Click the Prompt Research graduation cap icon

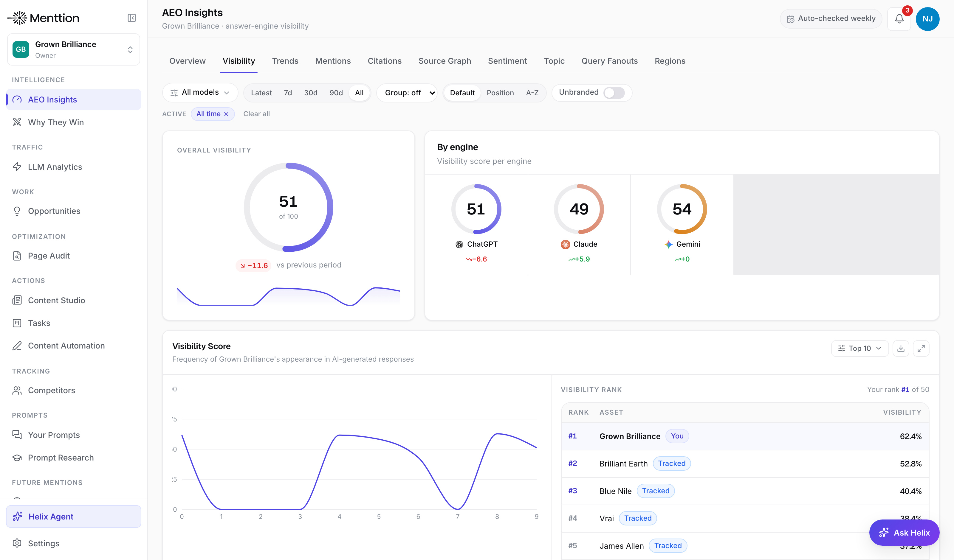tap(17, 458)
